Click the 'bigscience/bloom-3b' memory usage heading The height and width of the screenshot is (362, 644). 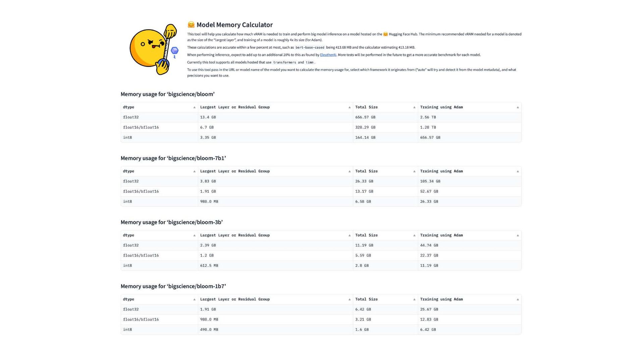[x=171, y=222]
